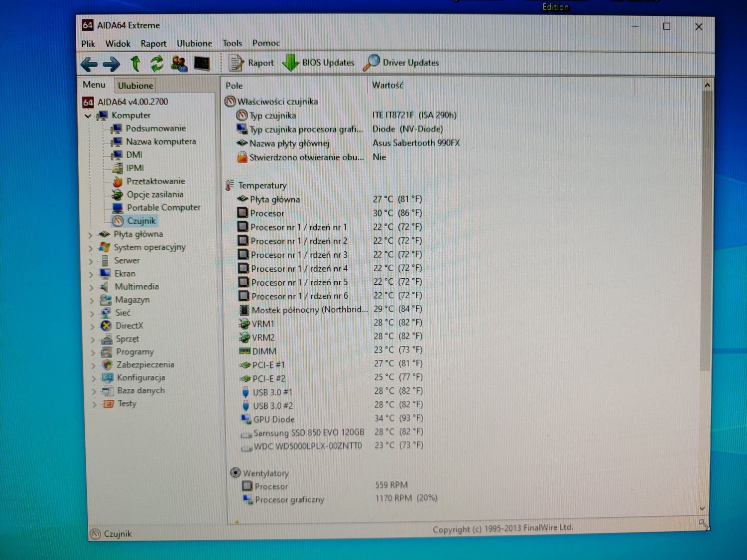The width and height of the screenshot is (747, 560).
Task: Expand the Sieć tree node
Action: 92,313
